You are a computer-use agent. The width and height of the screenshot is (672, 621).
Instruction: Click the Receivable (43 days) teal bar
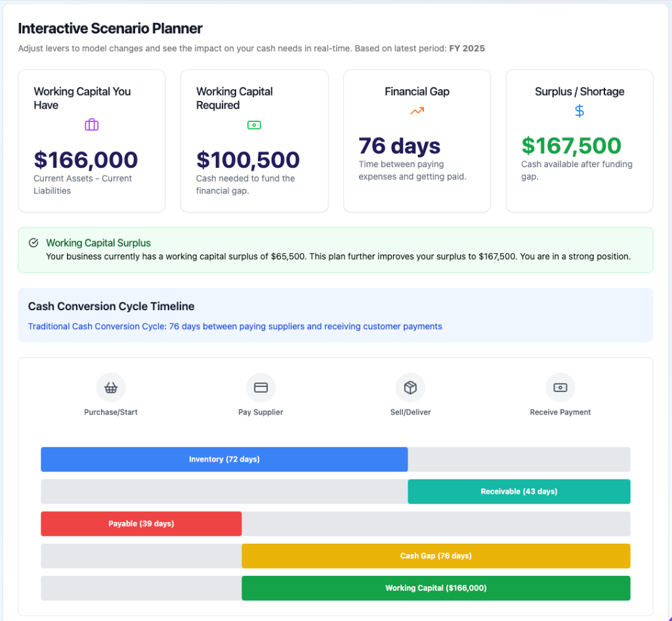point(519,492)
